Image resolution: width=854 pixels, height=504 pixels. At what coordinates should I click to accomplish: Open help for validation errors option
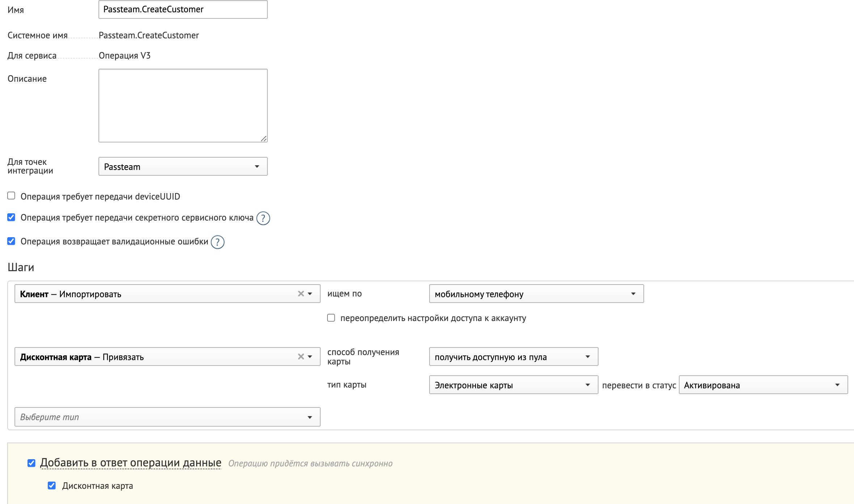pyautogui.click(x=217, y=242)
